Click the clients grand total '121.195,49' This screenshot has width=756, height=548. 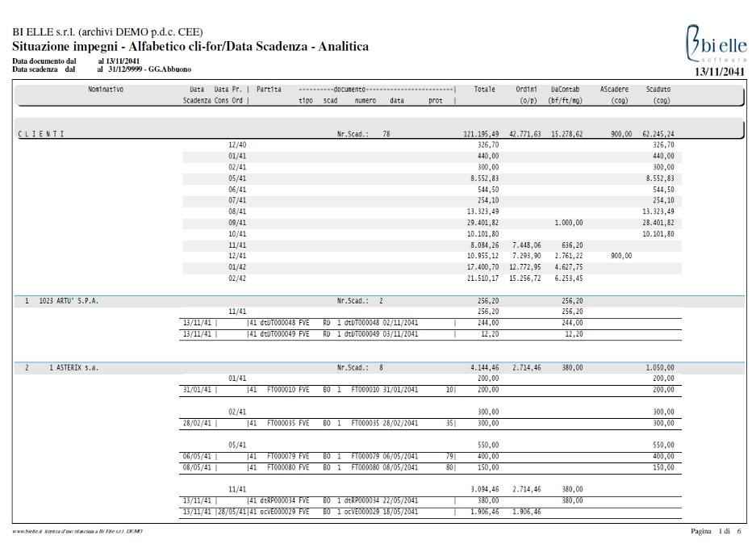pyautogui.click(x=480, y=134)
